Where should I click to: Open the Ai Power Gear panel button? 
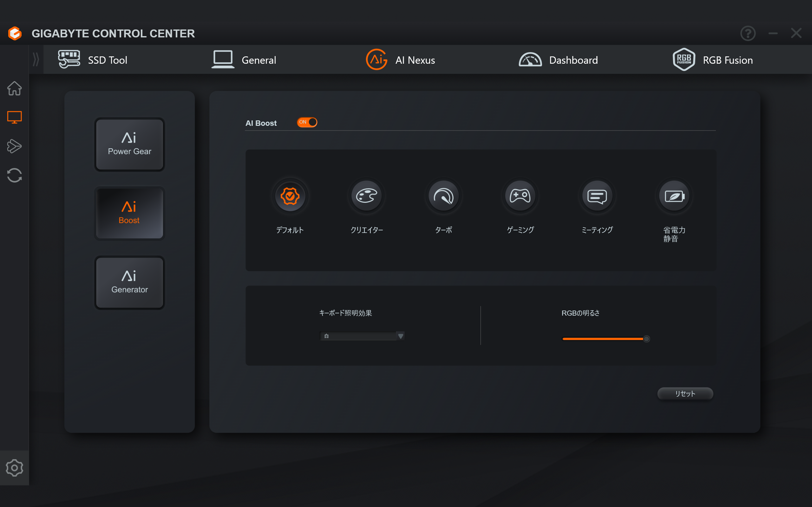click(129, 144)
